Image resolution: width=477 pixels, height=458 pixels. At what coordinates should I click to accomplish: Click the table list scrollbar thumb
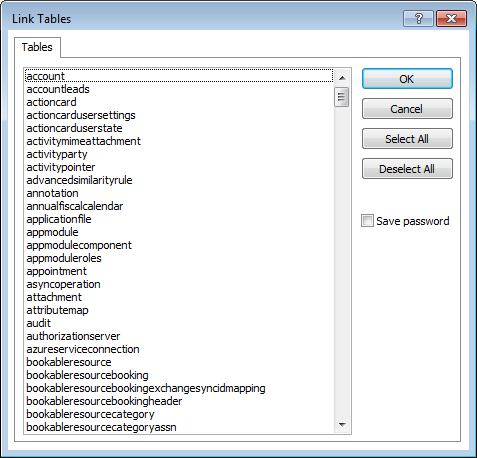click(342, 97)
